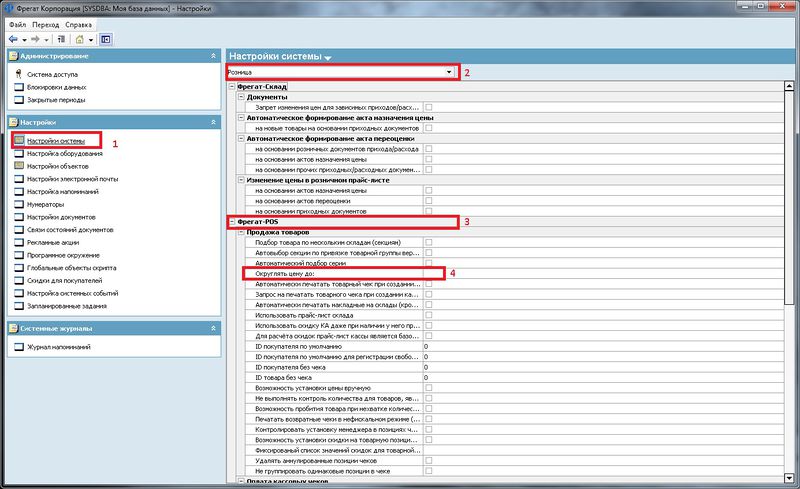Screen dimensions: 800x489
Task: Click the icon next to Настройки объектов
Action: click(x=19, y=166)
